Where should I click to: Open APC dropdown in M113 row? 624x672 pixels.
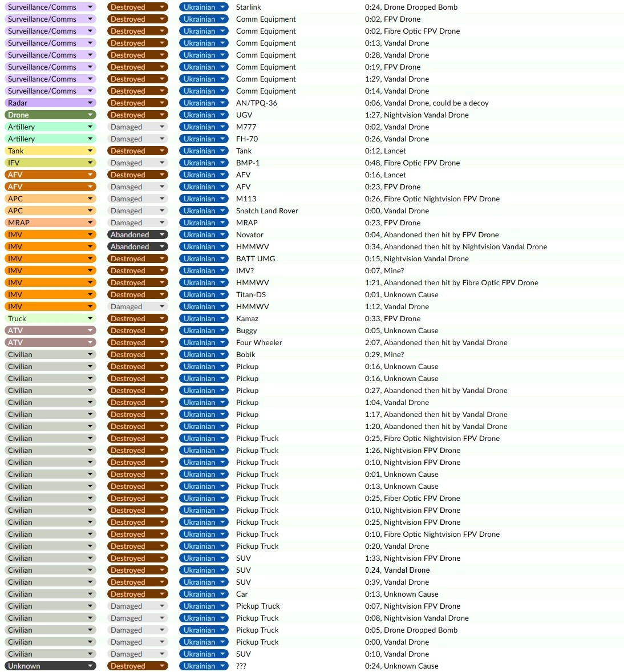click(x=50, y=199)
